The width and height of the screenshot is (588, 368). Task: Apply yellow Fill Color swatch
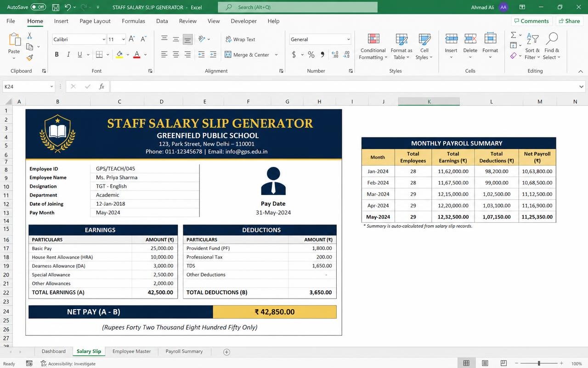point(119,54)
